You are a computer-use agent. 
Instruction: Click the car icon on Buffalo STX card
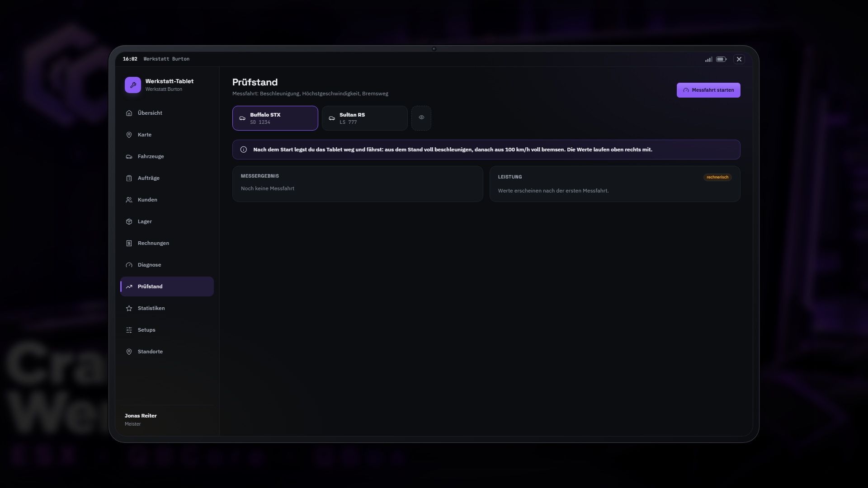click(x=242, y=118)
